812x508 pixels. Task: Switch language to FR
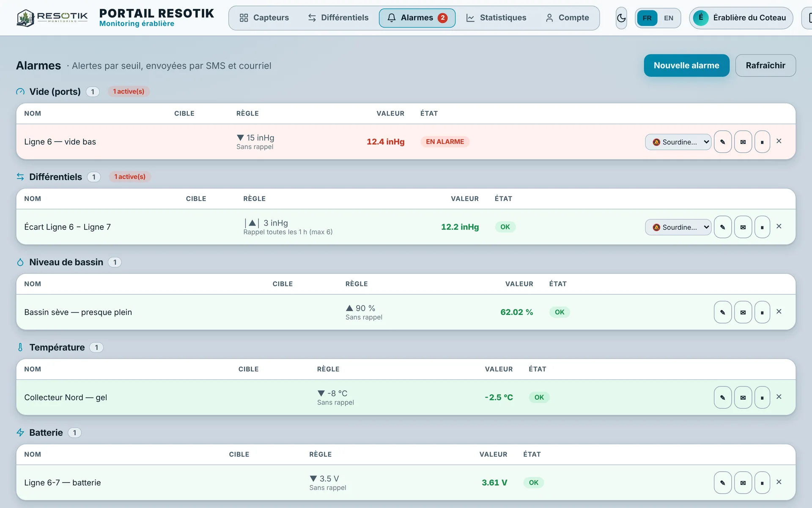(647, 18)
